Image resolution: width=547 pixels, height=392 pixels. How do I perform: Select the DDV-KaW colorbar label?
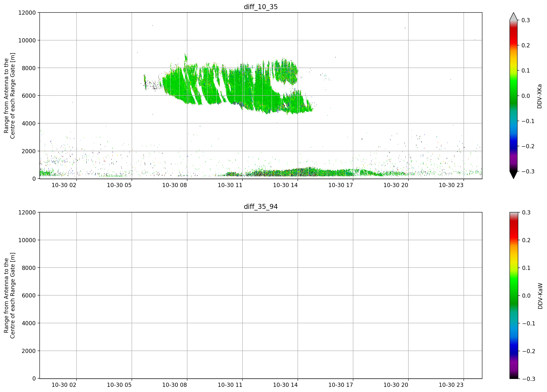[540, 296]
